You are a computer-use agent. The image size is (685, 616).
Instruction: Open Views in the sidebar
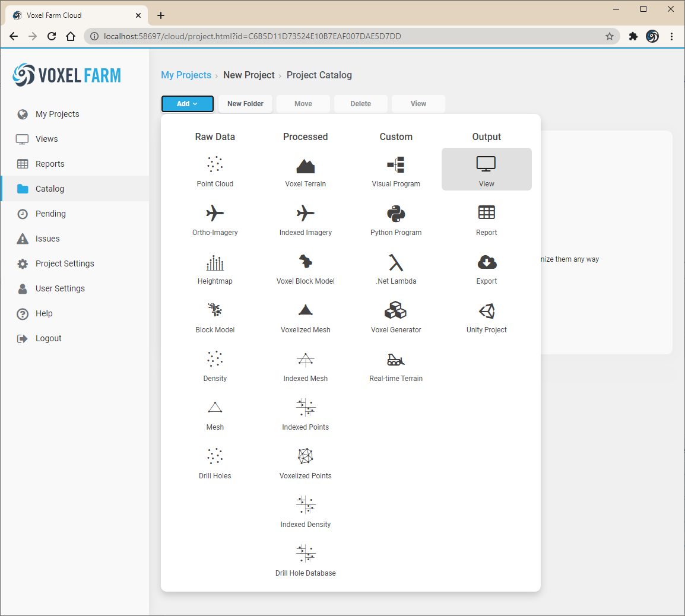pyautogui.click(x=75, y=139)
